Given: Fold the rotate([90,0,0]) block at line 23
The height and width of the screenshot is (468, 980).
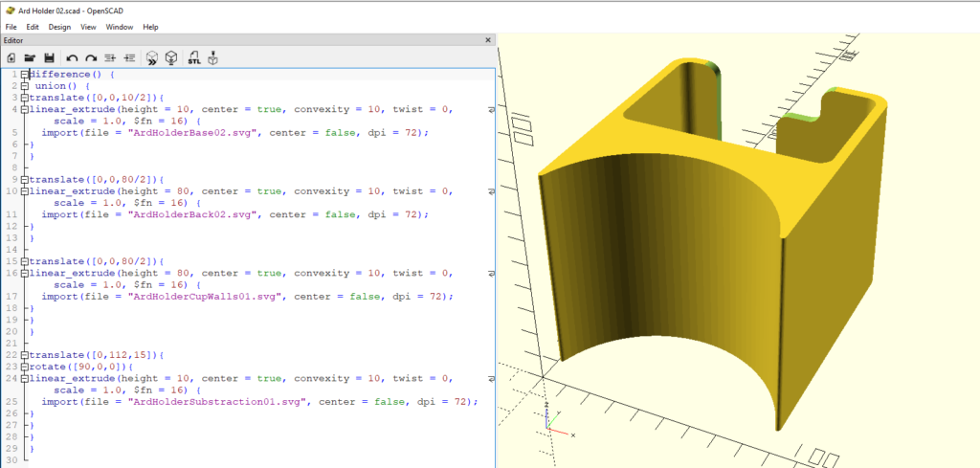Looking at the screenshot, I should pyautogui.click(x=25, y=367).
